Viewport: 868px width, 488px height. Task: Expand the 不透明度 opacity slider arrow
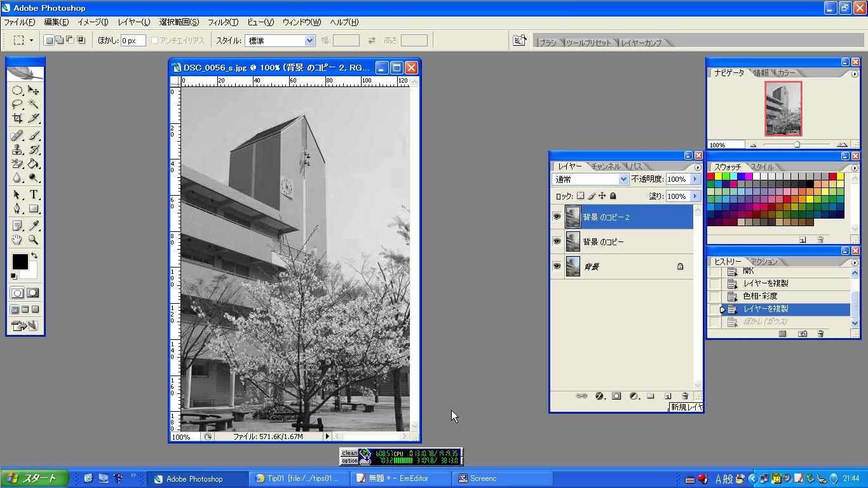[x=695, y=180]
